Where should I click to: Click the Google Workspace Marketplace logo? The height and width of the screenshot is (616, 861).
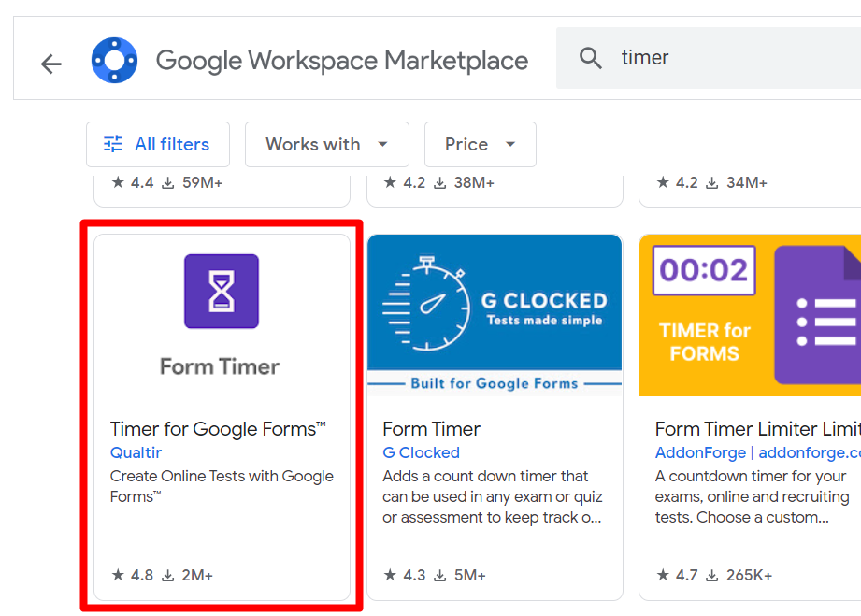(114, 61)
